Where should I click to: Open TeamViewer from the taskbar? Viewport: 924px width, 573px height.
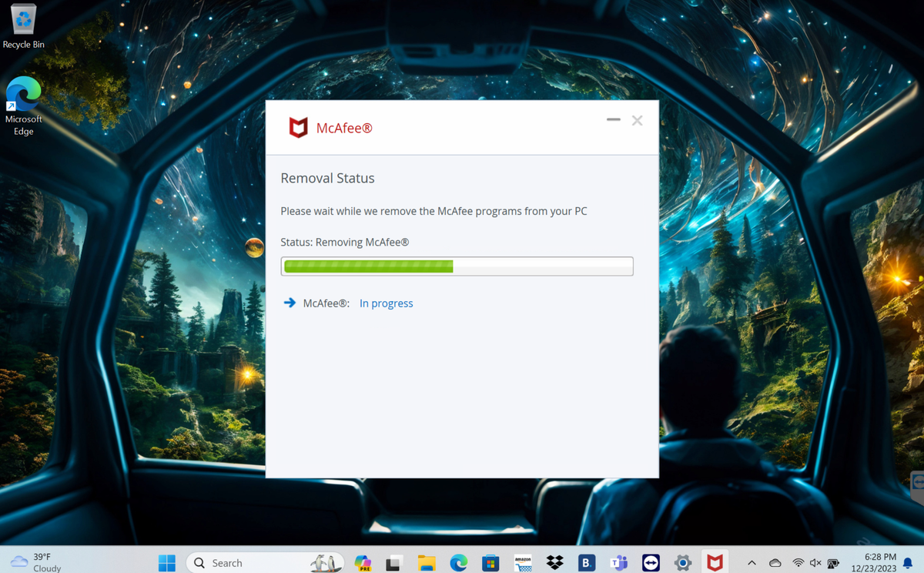tap(651, 562)
